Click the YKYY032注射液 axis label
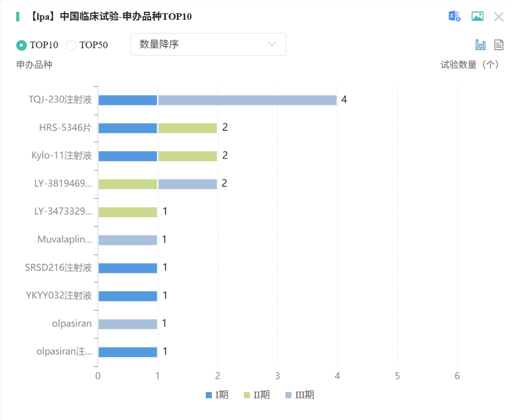This screenshot has width=512, height=420. (59, 295)
